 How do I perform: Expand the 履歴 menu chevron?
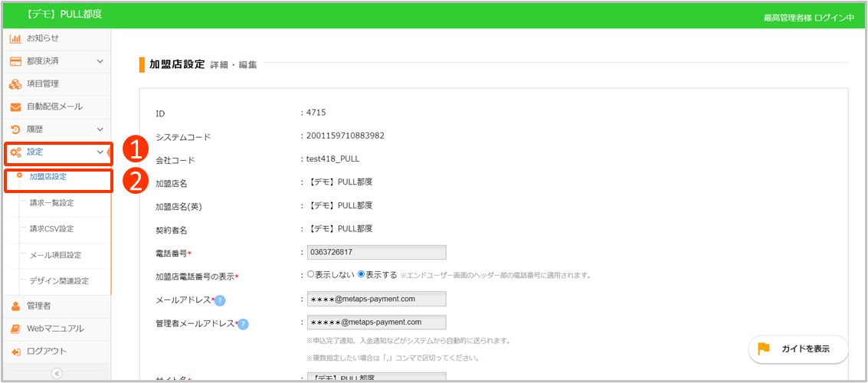click(x=100, y=130)
